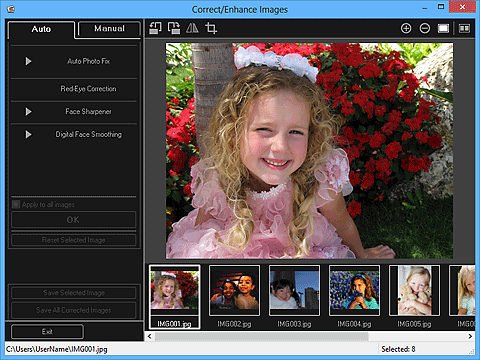Select IMG005.jpg thumbnail
480x360 pixels.
(414, 291)
